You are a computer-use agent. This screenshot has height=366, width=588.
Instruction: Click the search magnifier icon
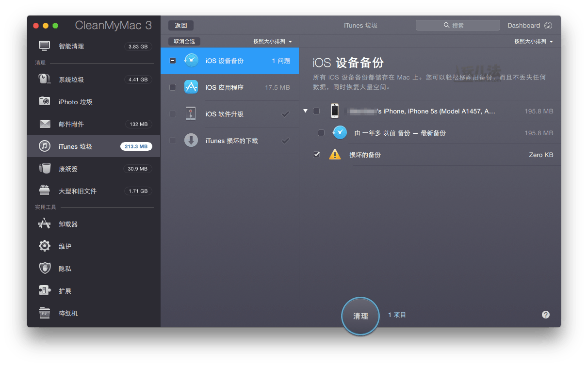446,25
